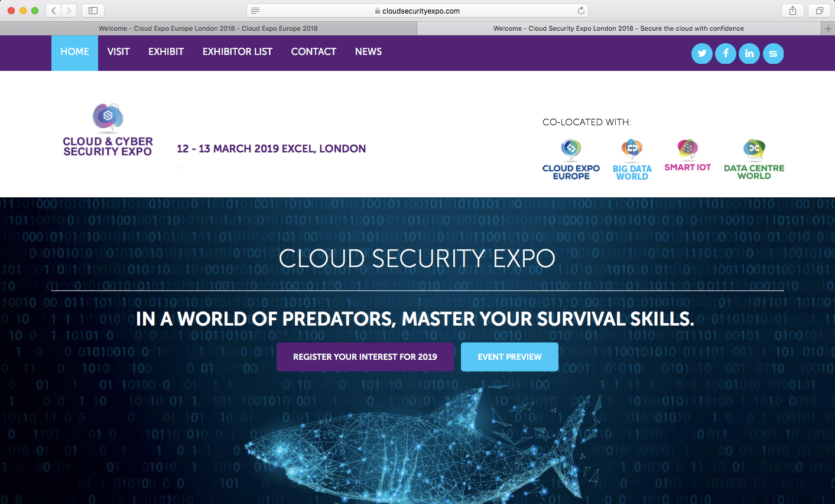
Task: Open the Data Centre World logo
Action: 754,160
